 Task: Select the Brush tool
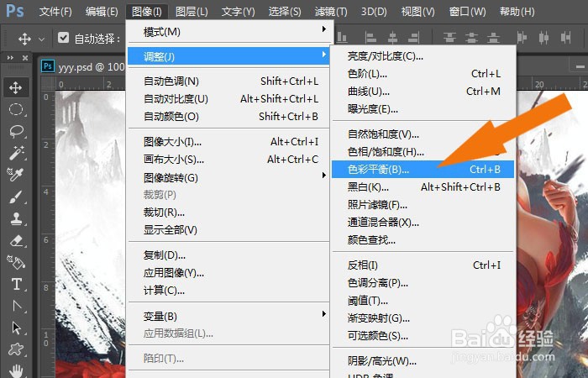[15, 197]
